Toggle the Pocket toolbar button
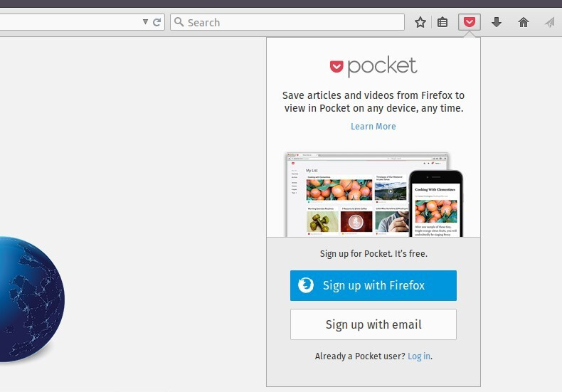Image resolution: width=562 pixels, height=392 pixels. point(470,22)
